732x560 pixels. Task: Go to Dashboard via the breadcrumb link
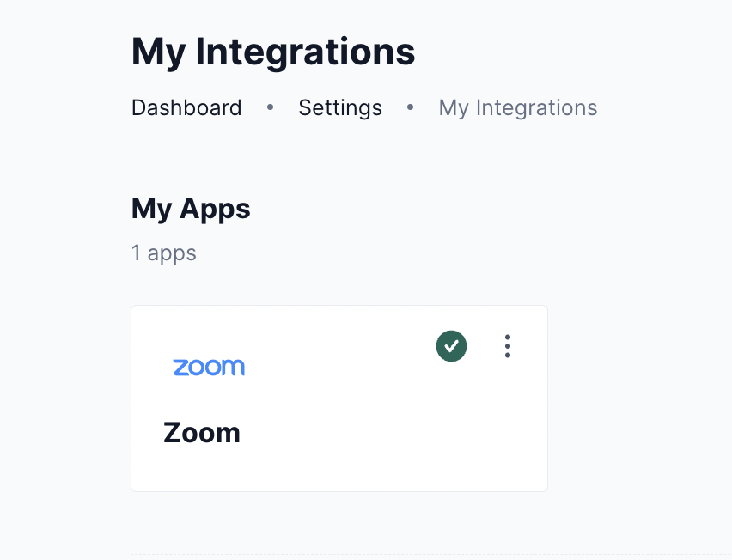click(x=186, y=107)
